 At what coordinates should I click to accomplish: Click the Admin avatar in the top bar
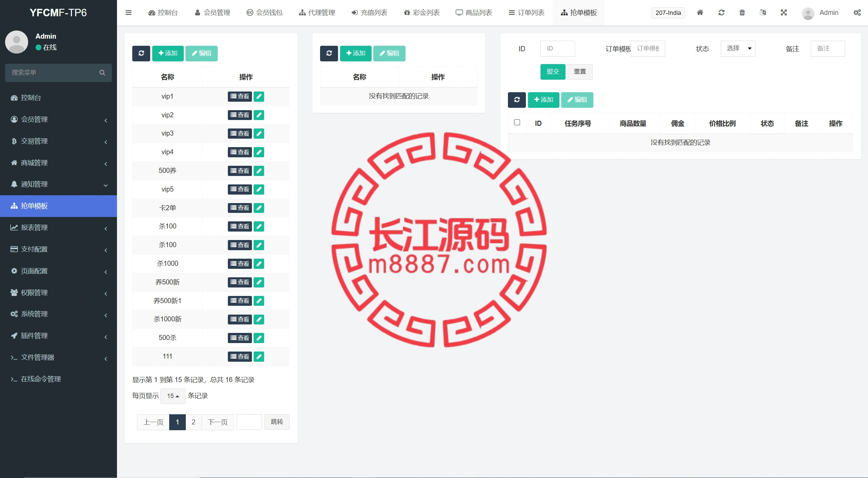tap(808, 13)
